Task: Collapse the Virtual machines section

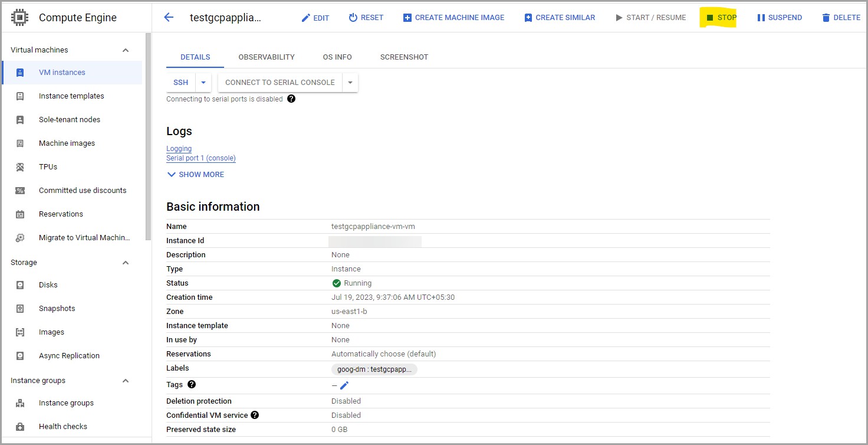Action: tap(126, 50)
